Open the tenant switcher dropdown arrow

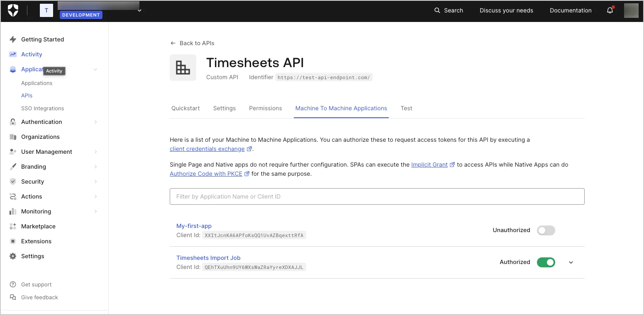tap(139, 10)
